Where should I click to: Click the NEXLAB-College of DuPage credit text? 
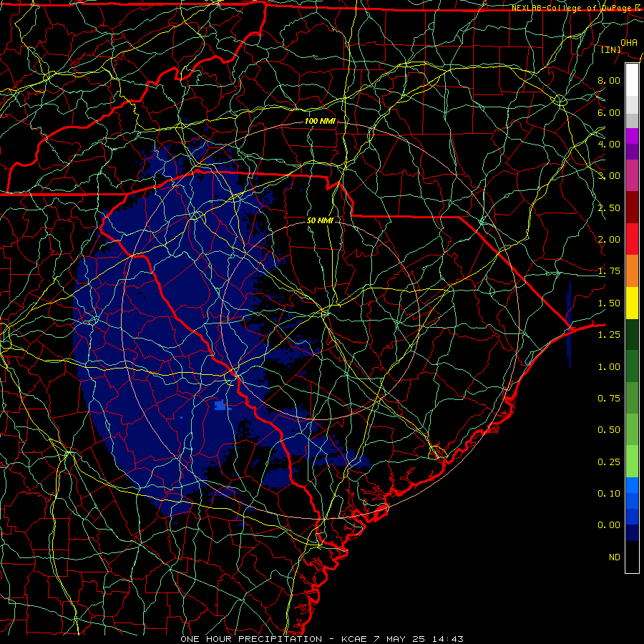tap(576, 8)
